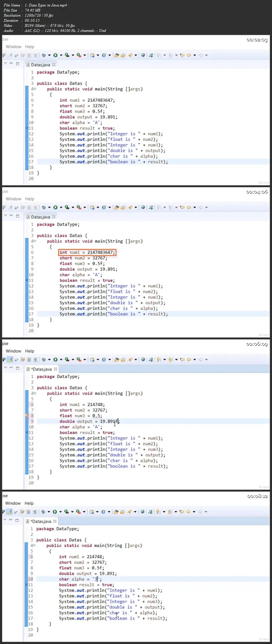This screenshot has width=272, height=644.
Task: Open the Window menu in the 00:02:03 frame
Action: click(14, 47)
